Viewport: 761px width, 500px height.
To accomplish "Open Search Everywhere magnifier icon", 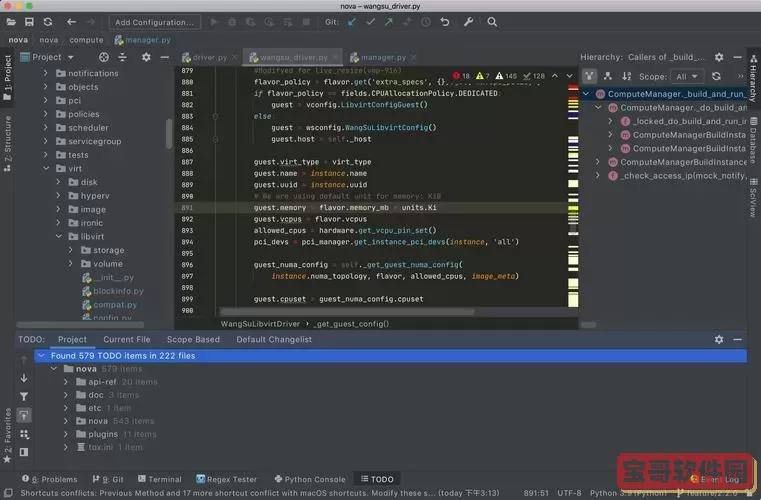I will coord(492,22).
